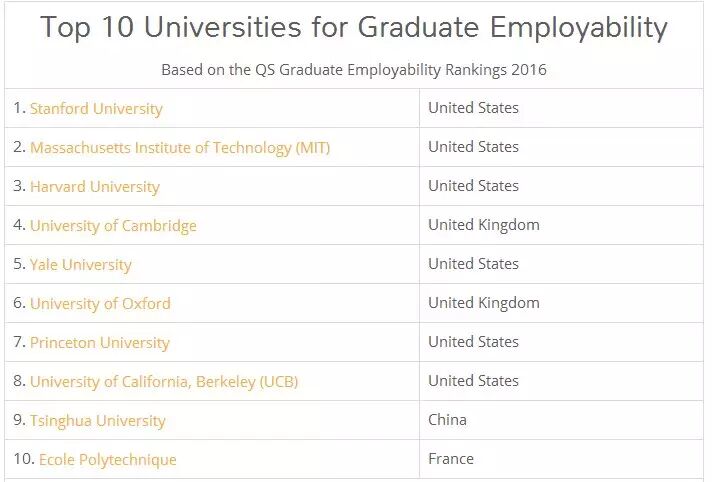Screen dimensions: 712x482
Task: Click Massachusetts Institute of Technology (MIT) link
Action: coord(180,147)
